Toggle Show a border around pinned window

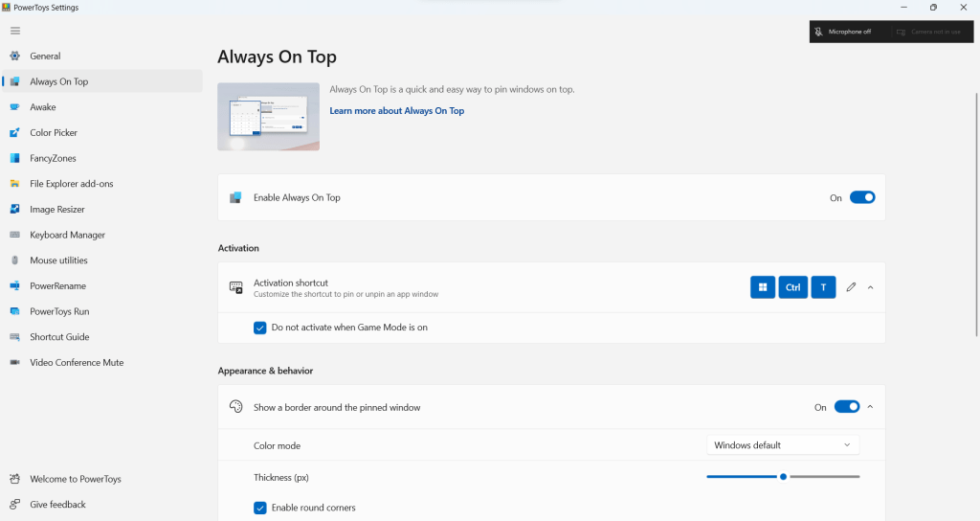[x=847, y=407]
